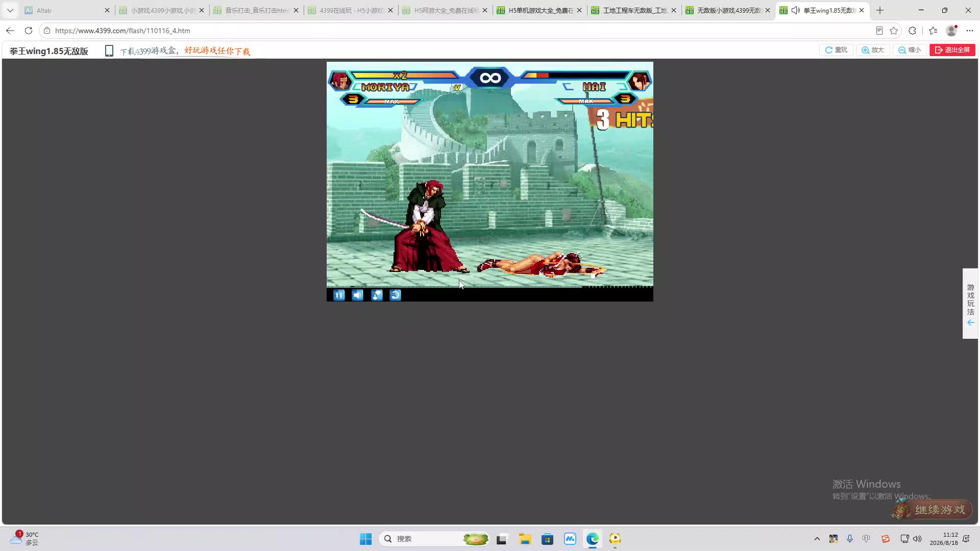This screenshot has height=551, width=980.
Task: Open the system volume control
Action: (x=917, y=539)
